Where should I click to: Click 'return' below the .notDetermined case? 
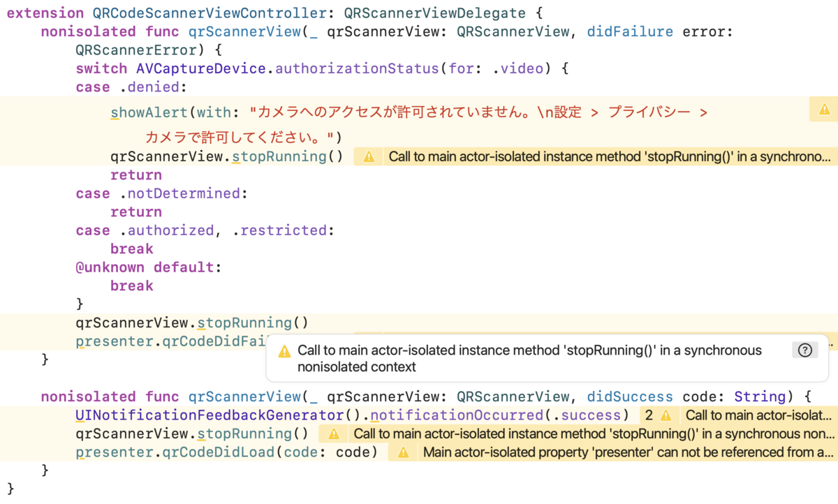136,212
